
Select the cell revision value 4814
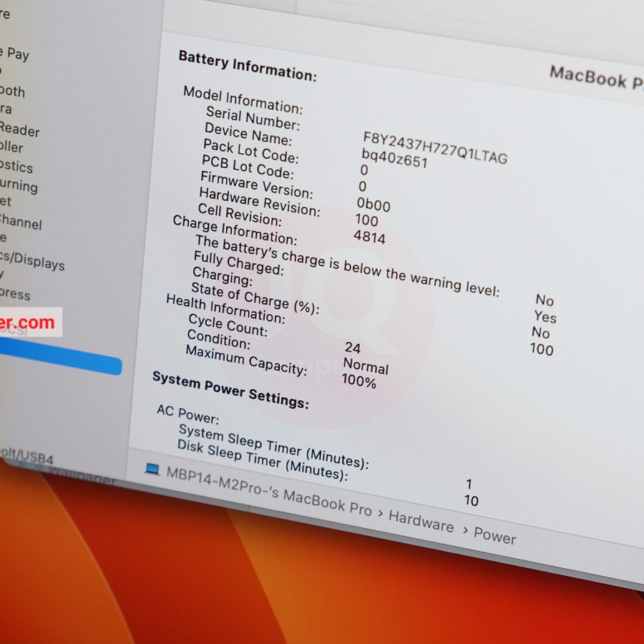coord(369,237)
